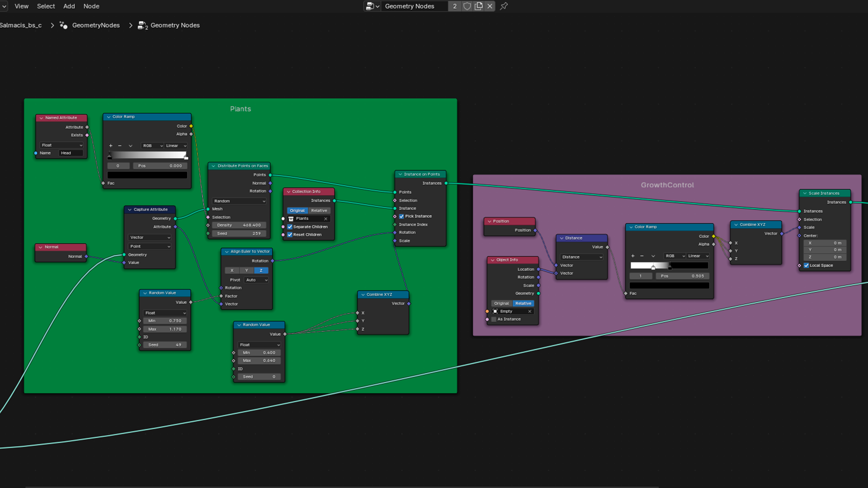Viewport: 868px width, 488px height.
Task: Select Relative in Object Info node
Action: 523,304
